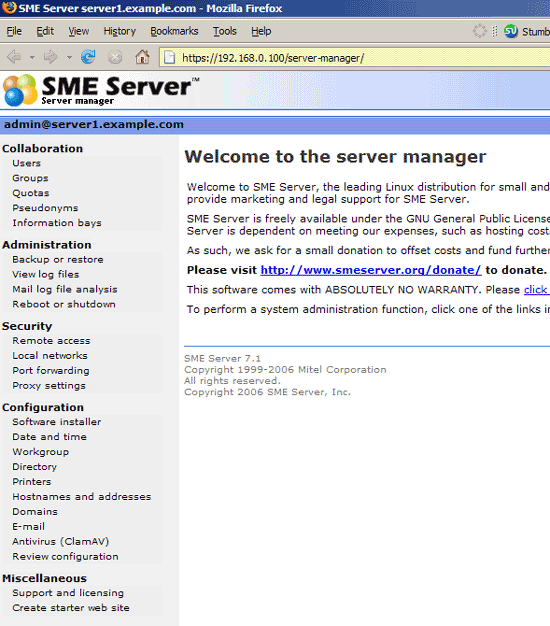The width and height of the screenshot is (550, 626).
Task: Open Antivirus (ClamAV) settings
Action: 61,542
